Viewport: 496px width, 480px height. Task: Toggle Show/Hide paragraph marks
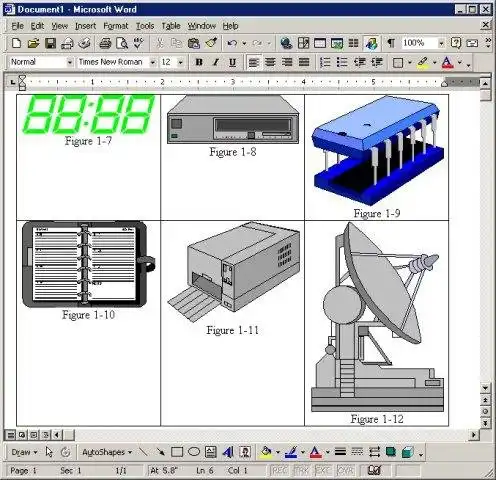[391, 43]
